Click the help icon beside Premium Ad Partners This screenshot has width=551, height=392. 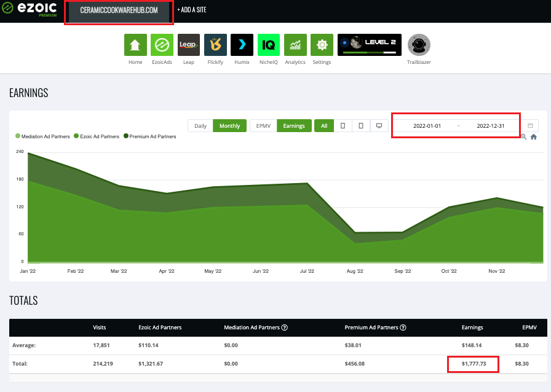click(x=403, y=327)
